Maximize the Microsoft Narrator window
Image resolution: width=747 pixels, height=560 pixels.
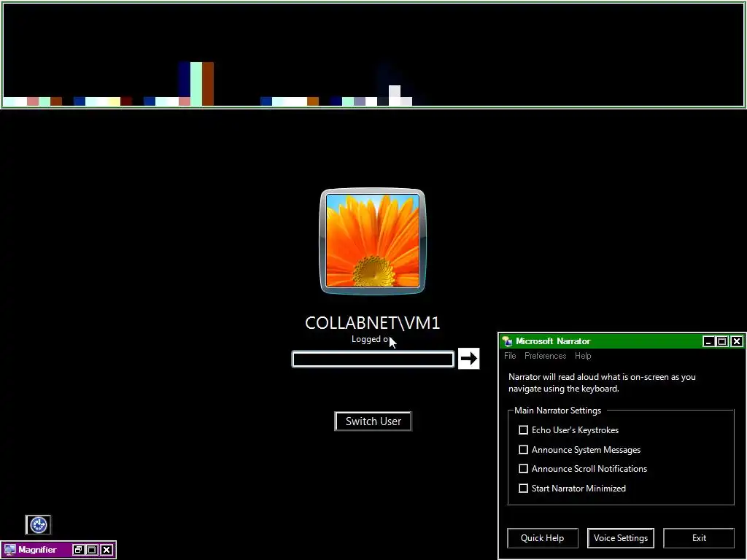click(x=722, y=341)
